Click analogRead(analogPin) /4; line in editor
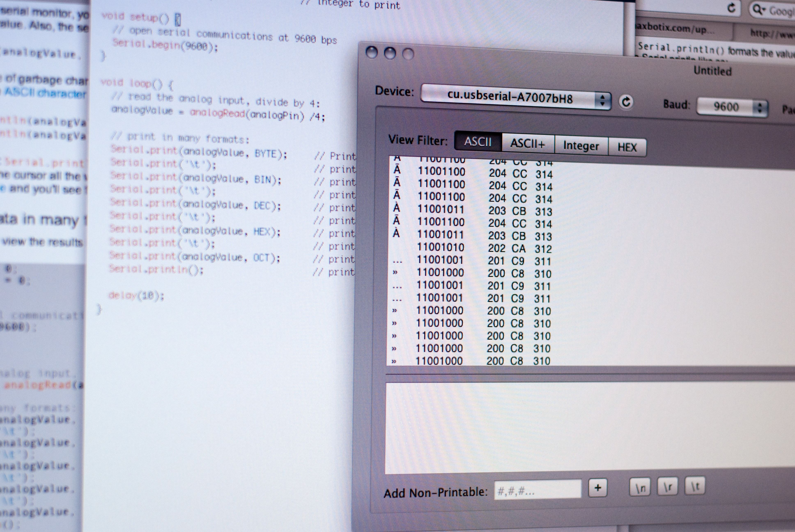The image size is (795, 532). click(x=218, y=113)
